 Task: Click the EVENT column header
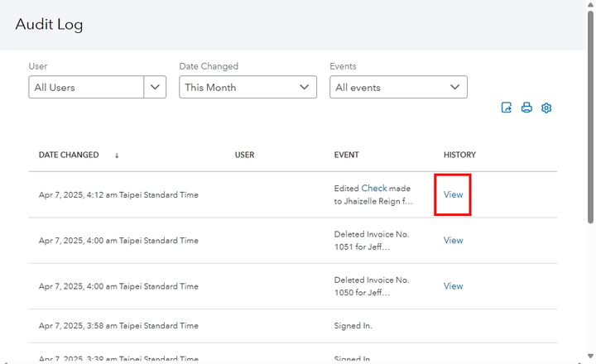click(x=346, y=156)
